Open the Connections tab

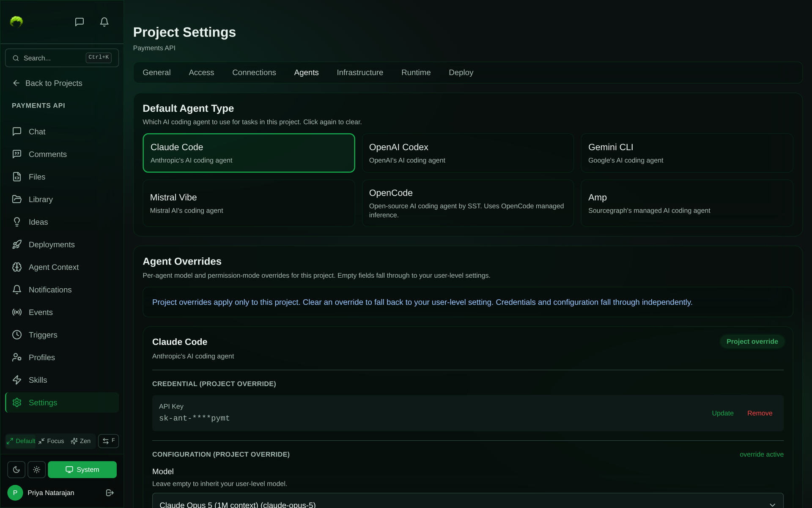[x=254, y=72]
